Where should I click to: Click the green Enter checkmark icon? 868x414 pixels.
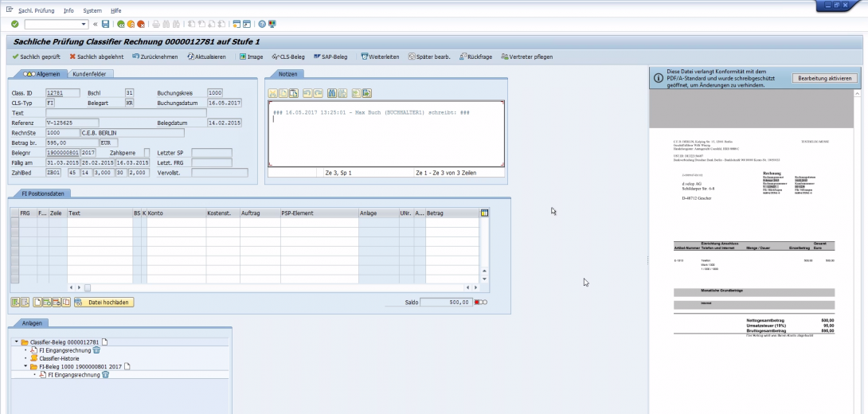15,25
